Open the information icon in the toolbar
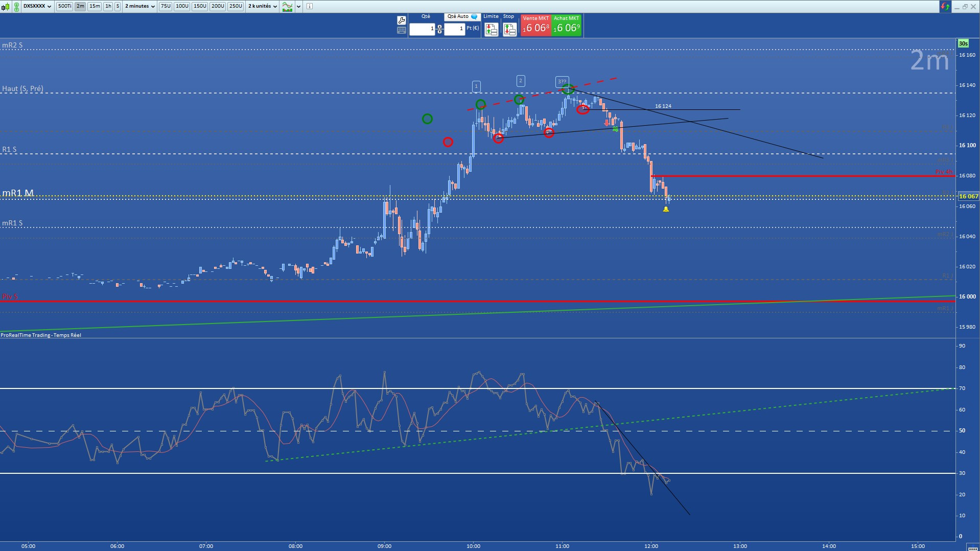Image resolution: width=980 pixels, height=551 pixels. [311, 6]
